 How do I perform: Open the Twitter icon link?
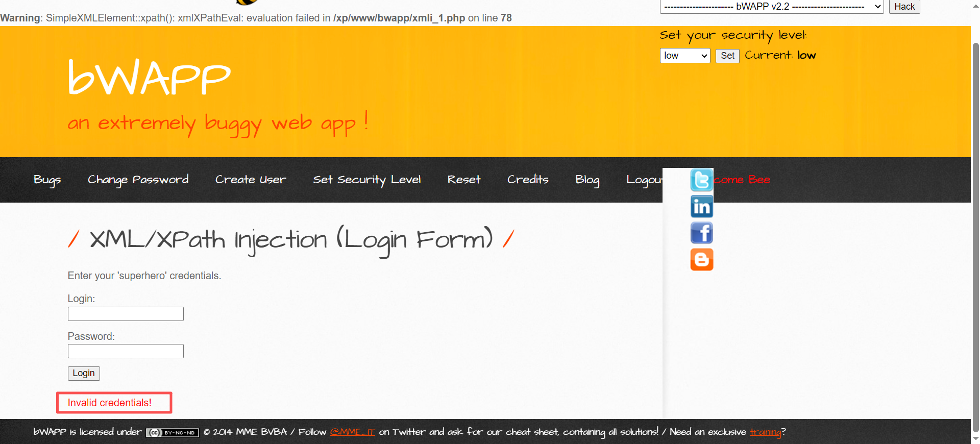tap(702, 180)
